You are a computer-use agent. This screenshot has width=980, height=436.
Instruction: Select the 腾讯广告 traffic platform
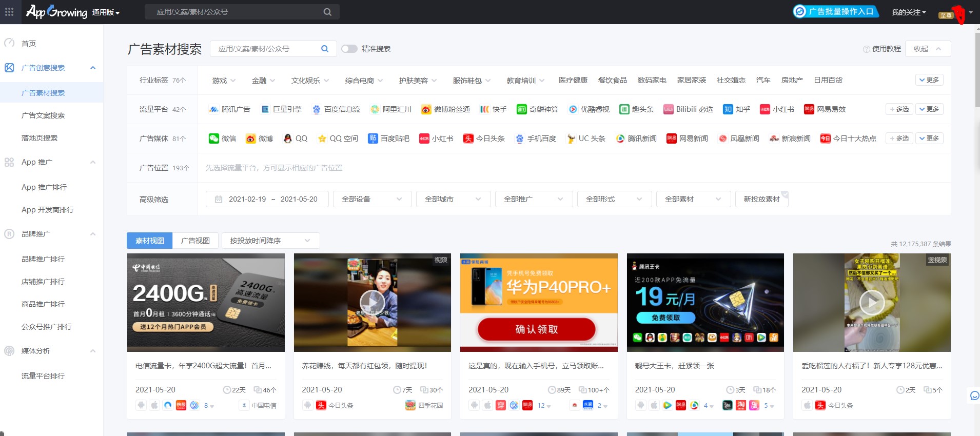click(x=230, y=109)
